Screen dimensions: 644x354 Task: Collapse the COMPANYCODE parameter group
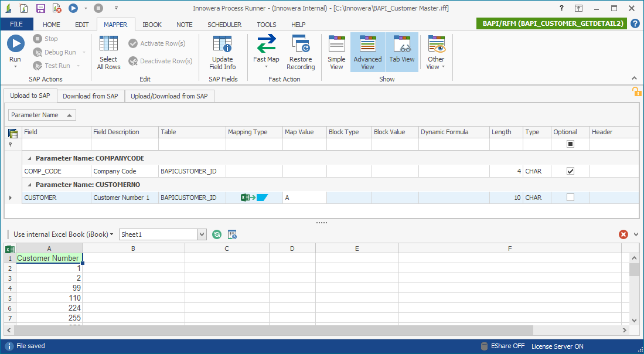pyautogui.click(x=30, y=158)
